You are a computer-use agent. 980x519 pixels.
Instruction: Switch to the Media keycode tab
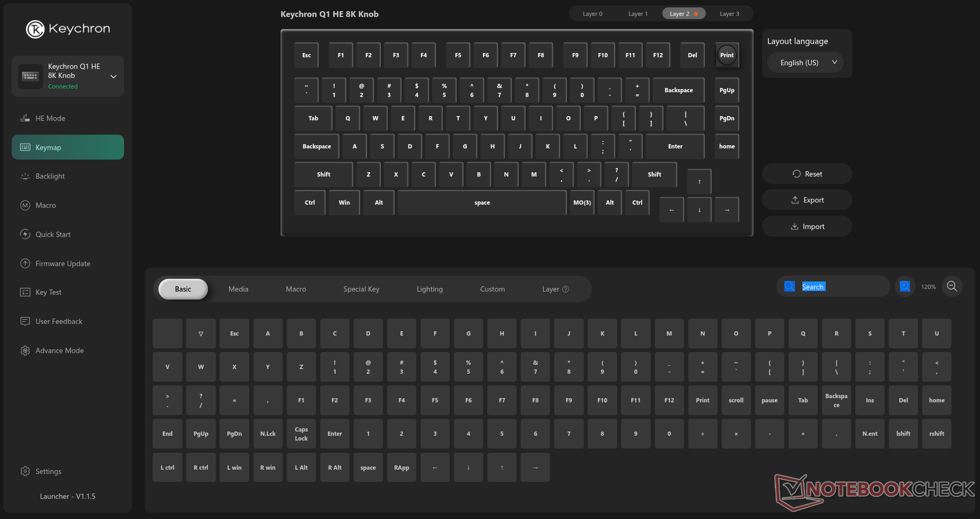pos(238,289)
